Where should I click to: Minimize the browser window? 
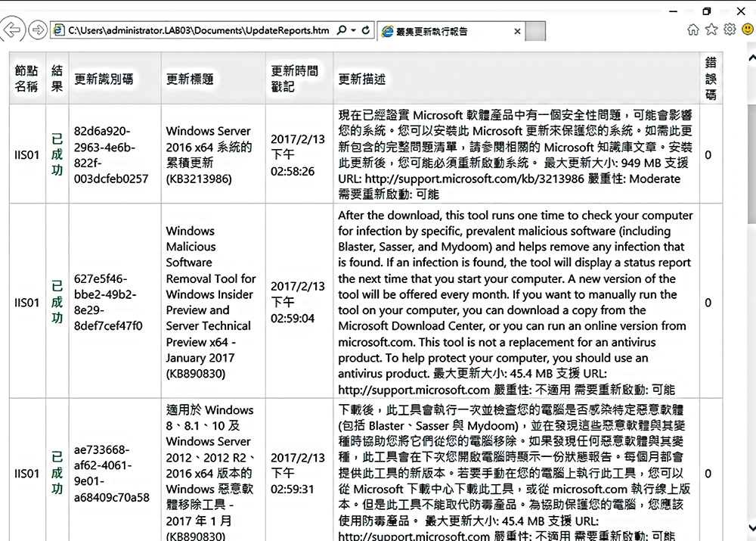tap(674, 11)
